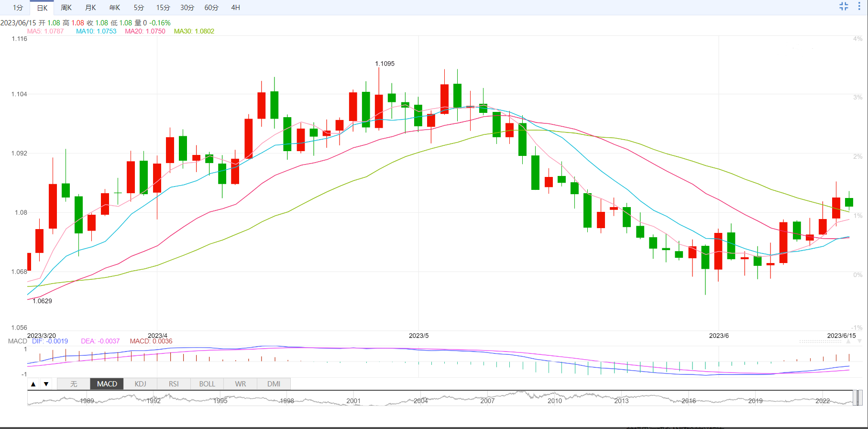This screenshot has width=868, height=429.
Task: Select the BOLL indicator button
Action: pyautogui.click(x=207, y=384)
